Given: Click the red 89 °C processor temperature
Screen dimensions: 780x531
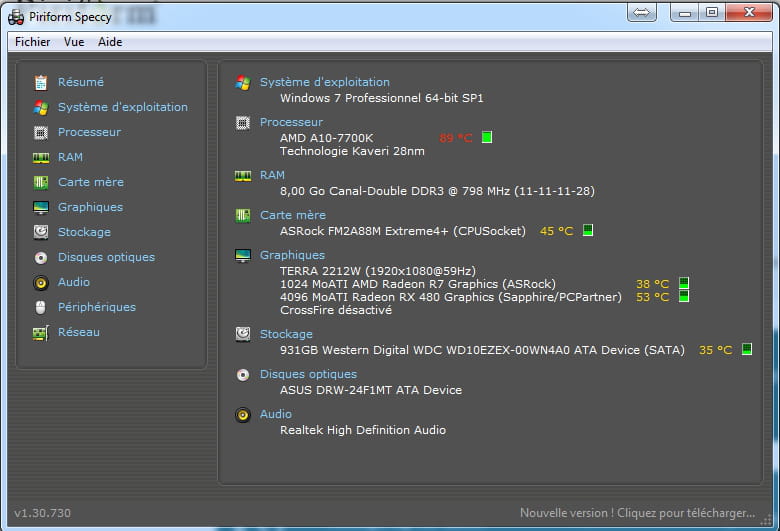Looking at the screenshot, I should tap(456, 138).
